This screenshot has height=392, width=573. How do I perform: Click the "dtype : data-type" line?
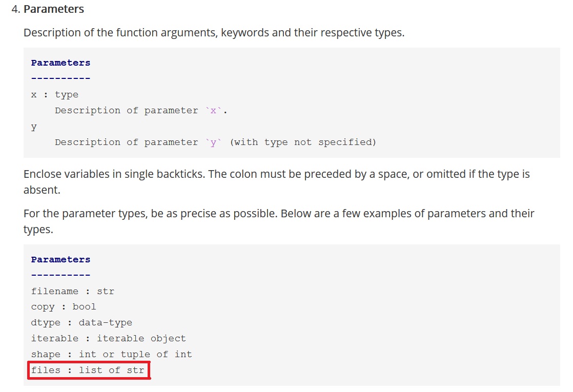81,322
